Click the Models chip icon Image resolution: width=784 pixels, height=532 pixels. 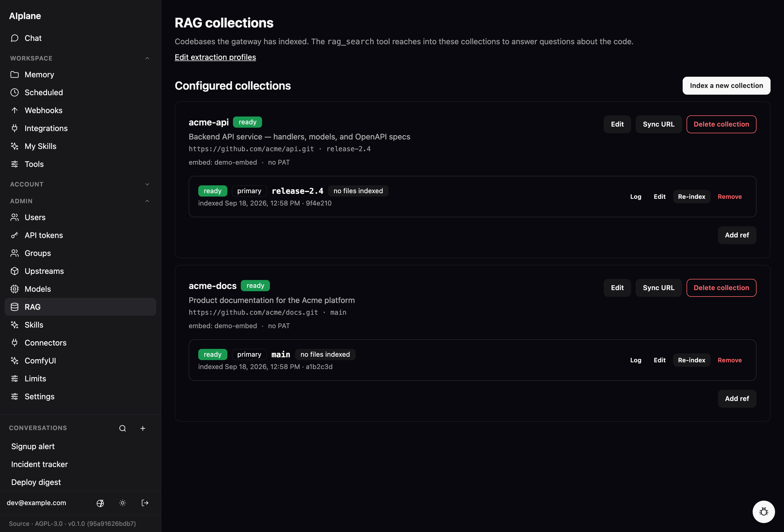click(15, 289)
